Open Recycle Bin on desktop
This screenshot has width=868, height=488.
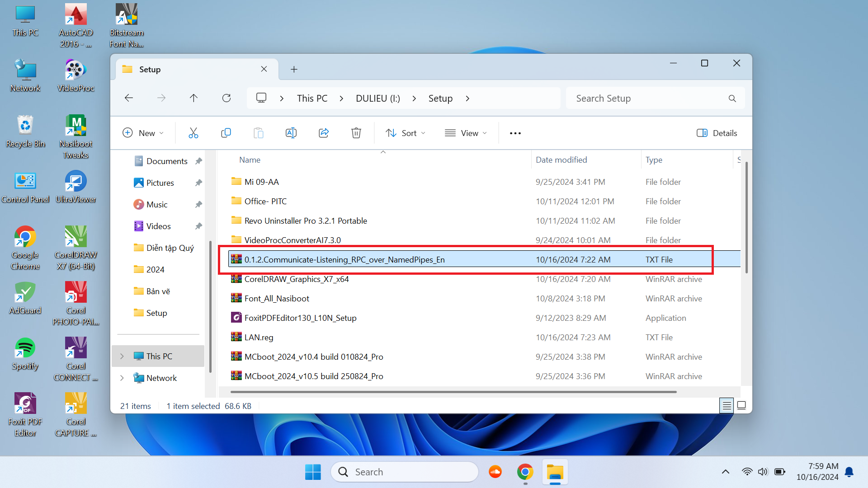point(25,131)
